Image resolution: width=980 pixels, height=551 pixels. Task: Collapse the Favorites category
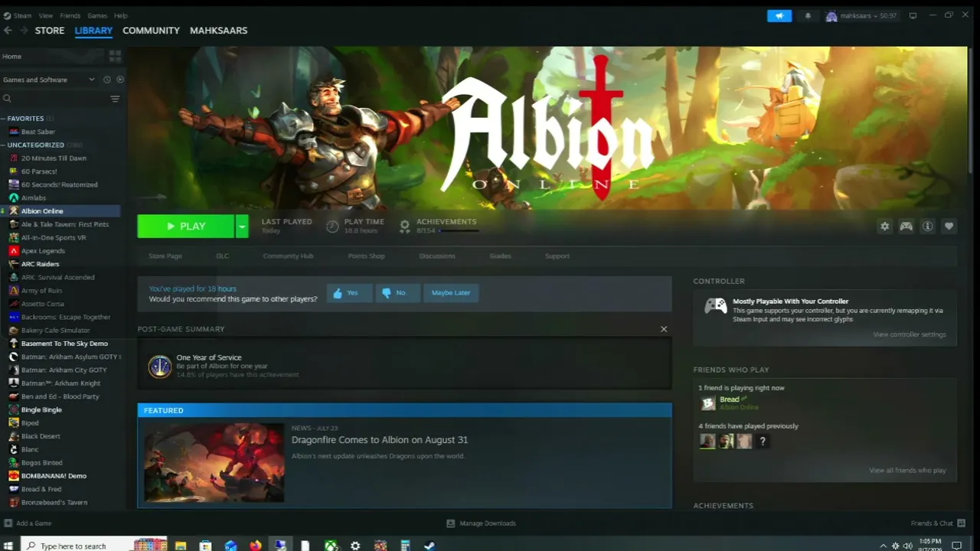pyautogui.click(x=3, y=119)
